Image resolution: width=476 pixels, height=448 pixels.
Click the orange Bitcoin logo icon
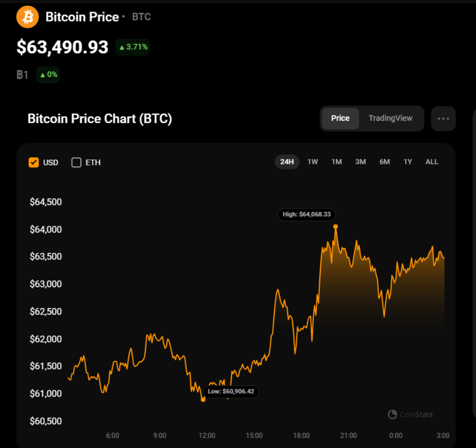27,17
